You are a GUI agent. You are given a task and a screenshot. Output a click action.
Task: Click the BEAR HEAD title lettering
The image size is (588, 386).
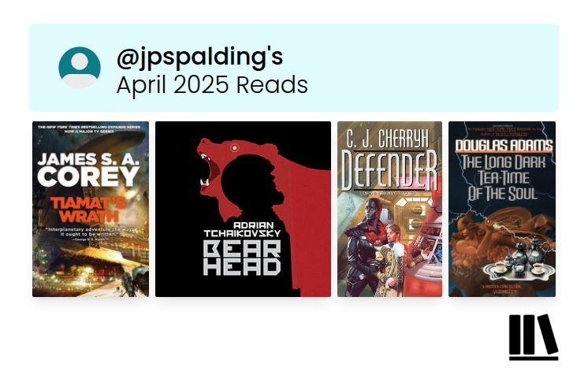click(242, 258)
